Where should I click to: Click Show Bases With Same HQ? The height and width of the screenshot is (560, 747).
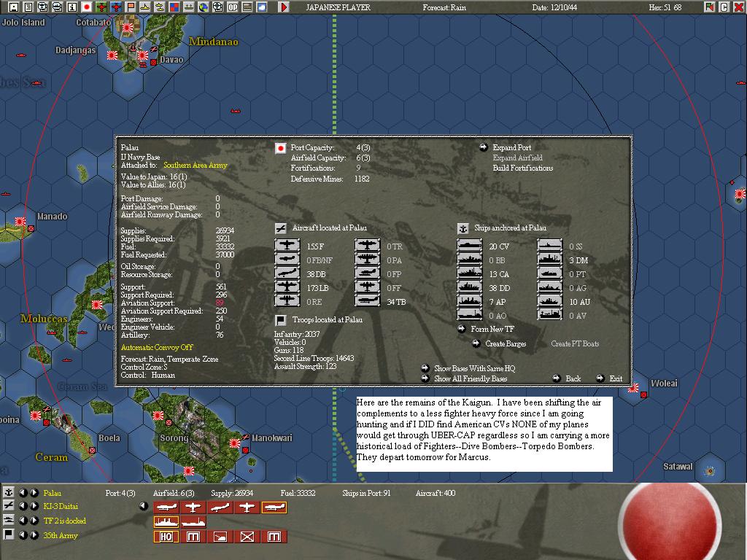[474, 368]
